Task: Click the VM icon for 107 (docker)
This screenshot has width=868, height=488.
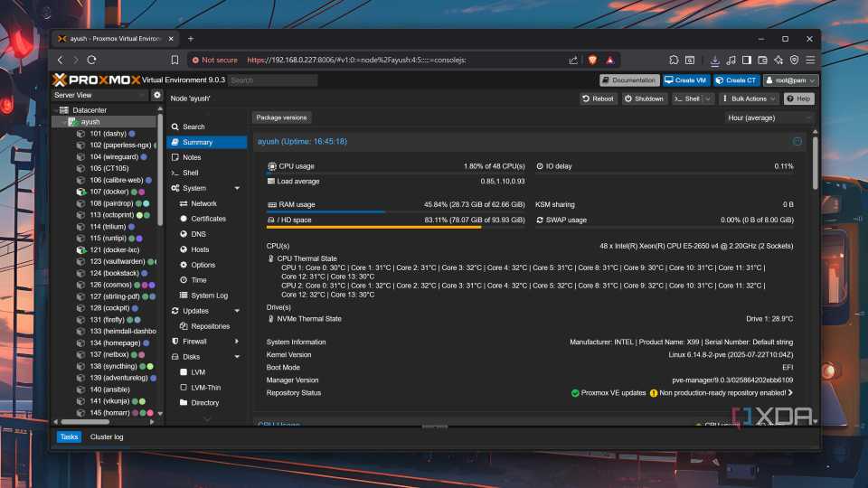Action: point(80,192)
